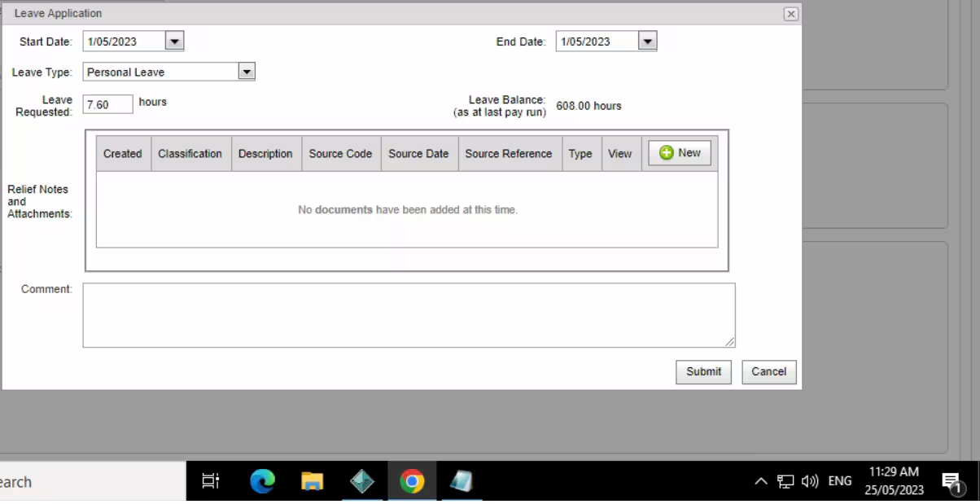Click the Source Reference column header
980x504 pixels.
coord(509,153)
